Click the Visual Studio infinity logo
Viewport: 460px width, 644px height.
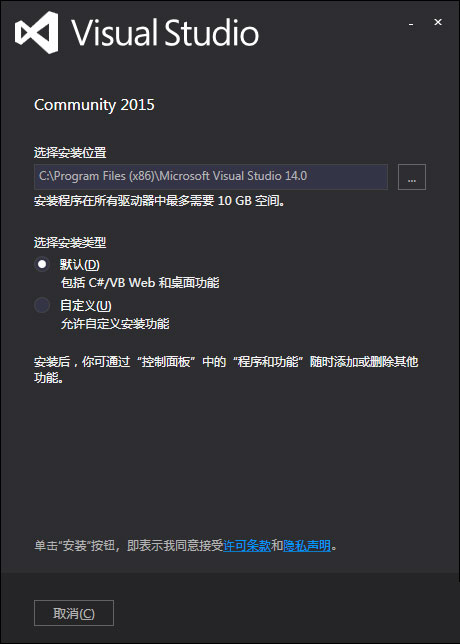click(x=37, y=32)
